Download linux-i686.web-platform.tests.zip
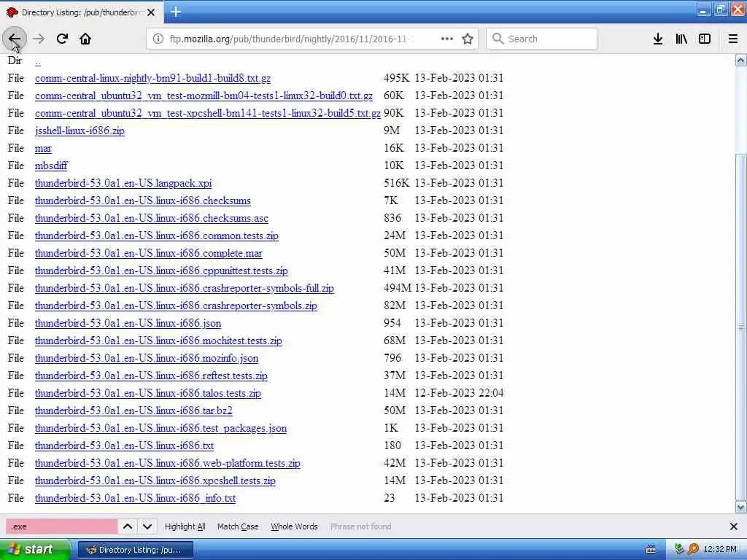 pyautogui.click(x=167, y=463)
